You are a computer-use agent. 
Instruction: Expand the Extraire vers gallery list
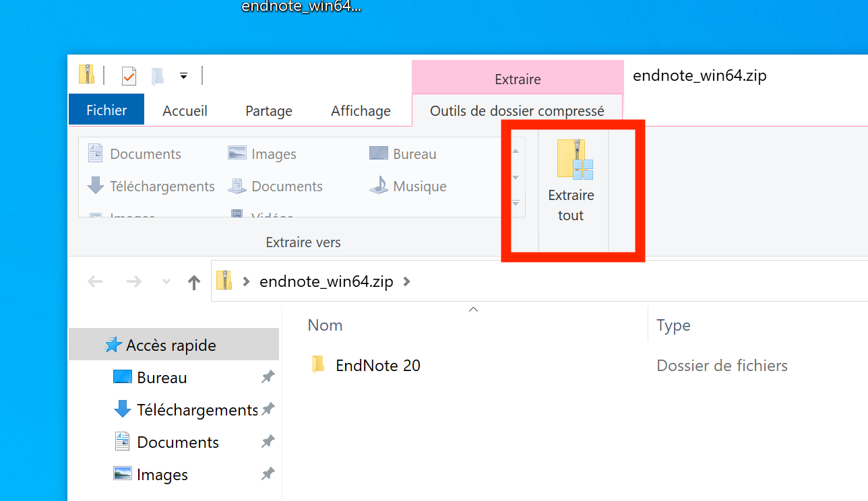point(516,204)
